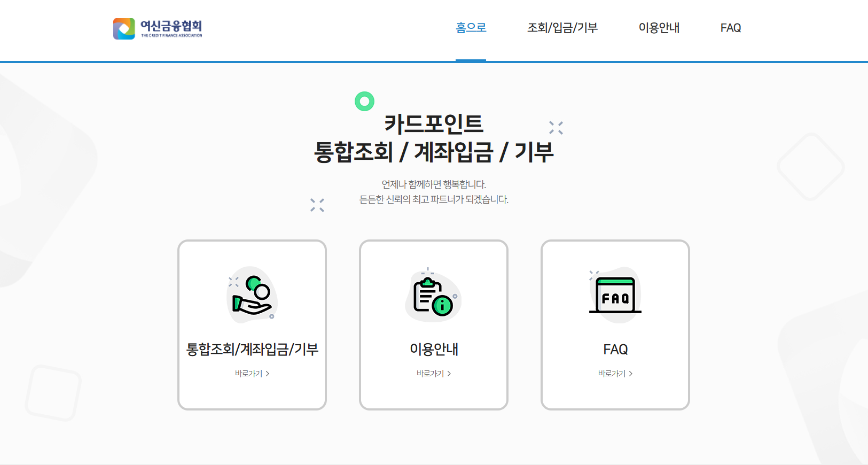Image resolution: width=868 pixels, height=465 pixels.
Task: Open the 이용안내 card title
Action: coord(434,350)
